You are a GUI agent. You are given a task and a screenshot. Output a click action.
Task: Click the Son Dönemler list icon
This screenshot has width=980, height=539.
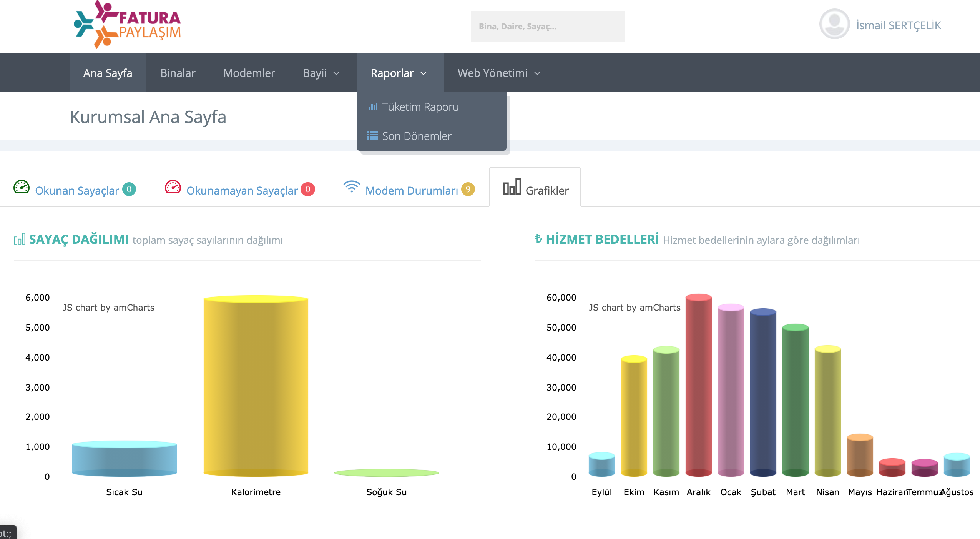pos(372,136)
